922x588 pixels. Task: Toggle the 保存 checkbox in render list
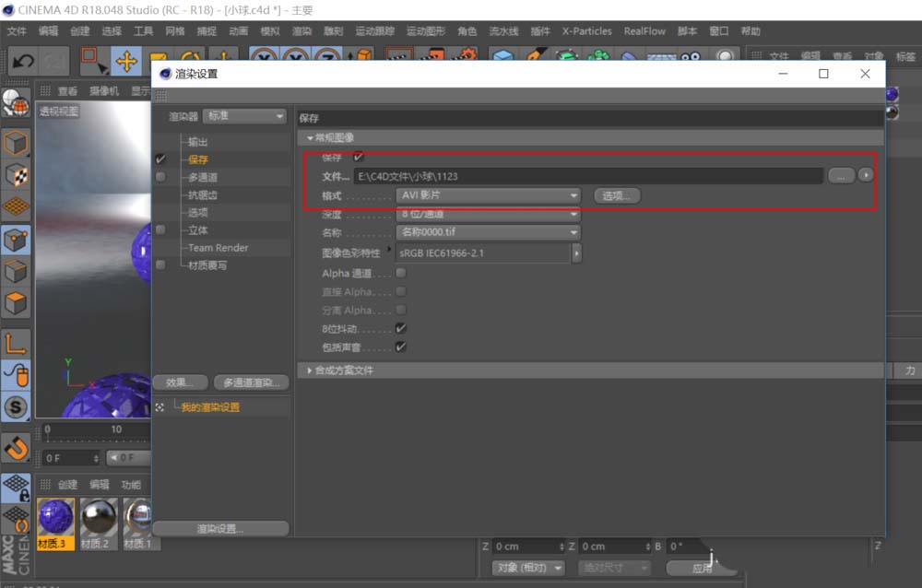[160, 159]
